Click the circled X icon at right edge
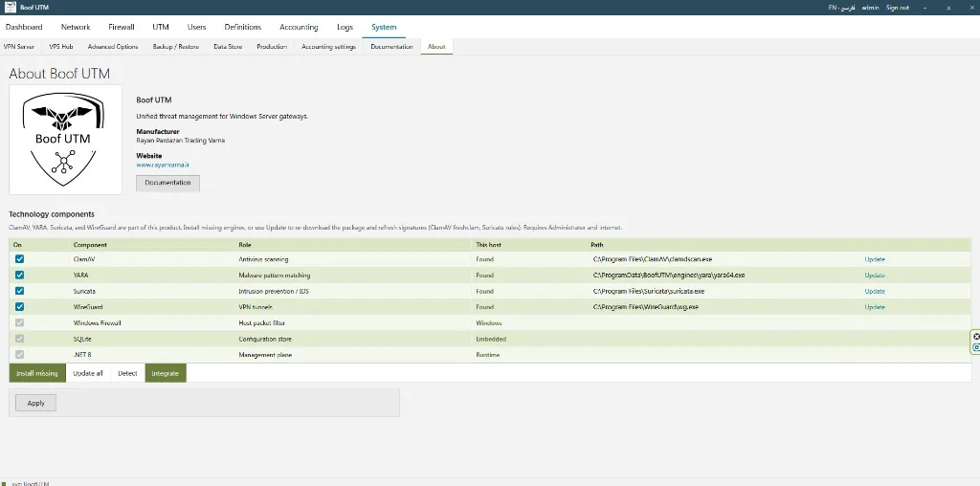The width and height of the screenshot is (980, 486). 976,337
